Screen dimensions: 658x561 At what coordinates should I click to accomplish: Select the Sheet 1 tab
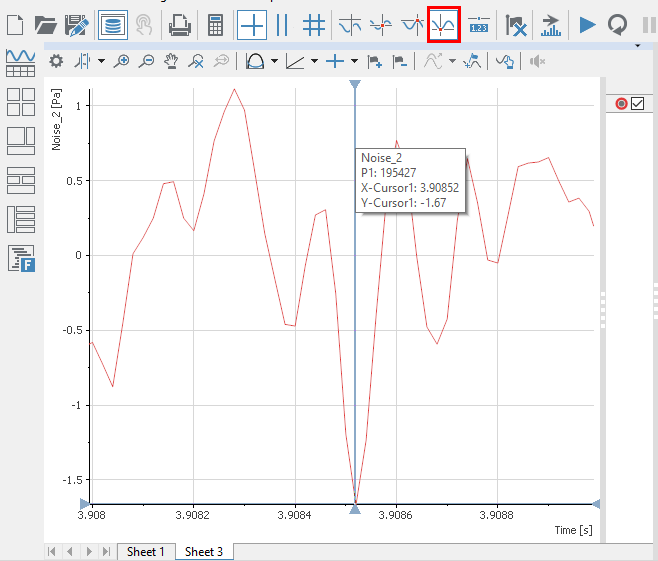point(145,552)
